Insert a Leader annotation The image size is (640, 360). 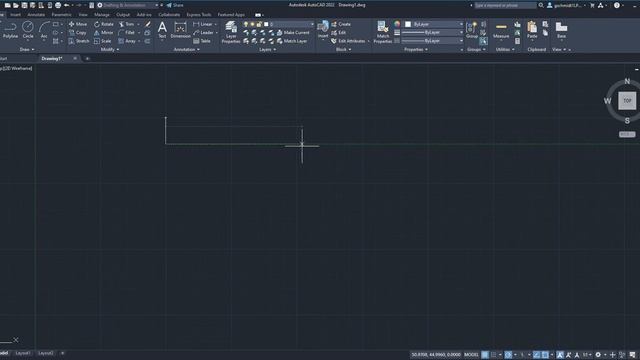click(203, 33)
